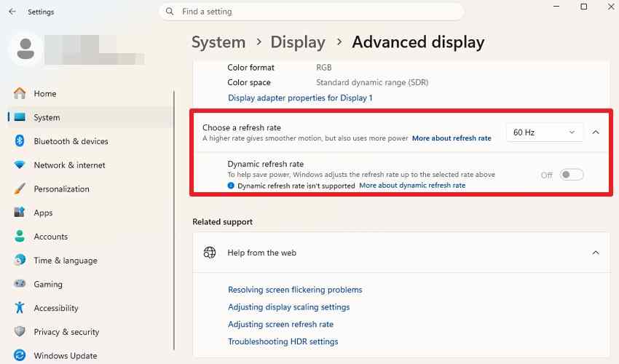Open Adjusting display scaling settings link

[x=288, y=306]
